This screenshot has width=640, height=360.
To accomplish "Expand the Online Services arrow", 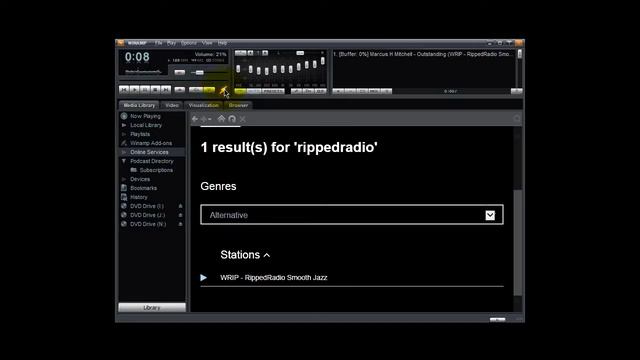I will point(124,152).
